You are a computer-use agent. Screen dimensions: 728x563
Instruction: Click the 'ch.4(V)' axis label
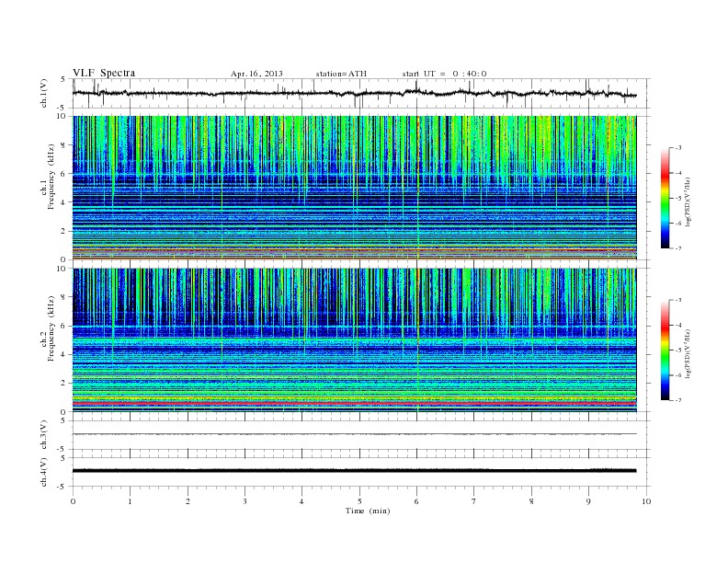(43, 472)
